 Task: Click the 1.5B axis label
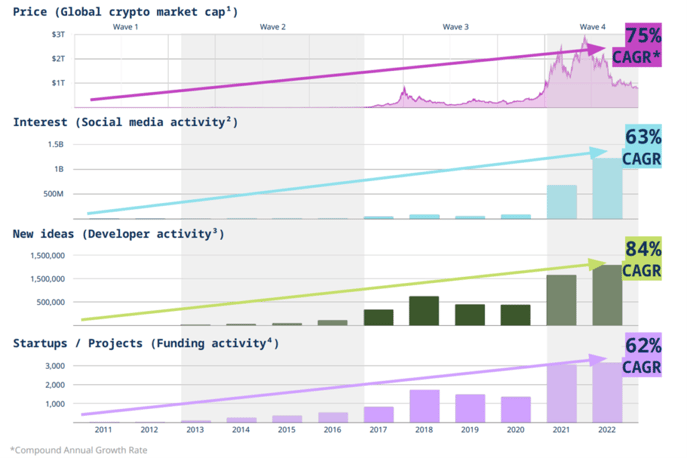click(x=56, y=144)
